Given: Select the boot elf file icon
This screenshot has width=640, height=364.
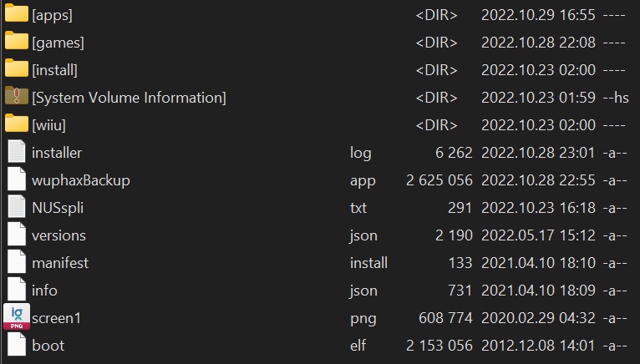Looking at the screenshot, I should 17,345.
